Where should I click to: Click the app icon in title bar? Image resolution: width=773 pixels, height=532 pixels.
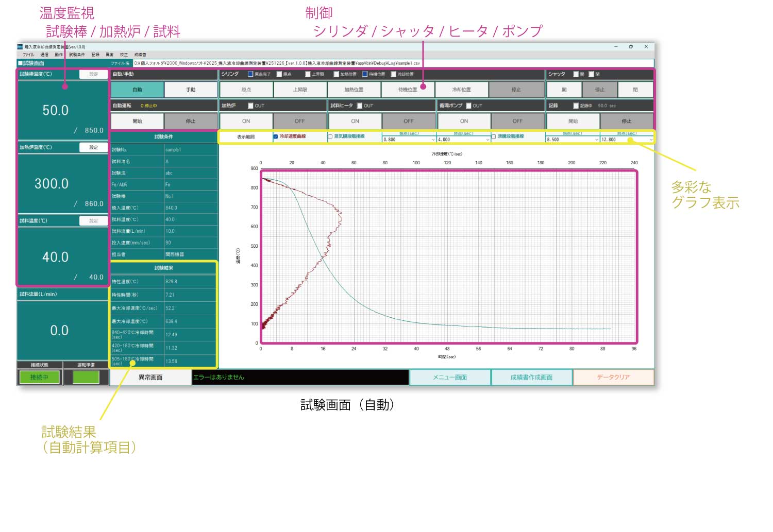tap(20, 47)
